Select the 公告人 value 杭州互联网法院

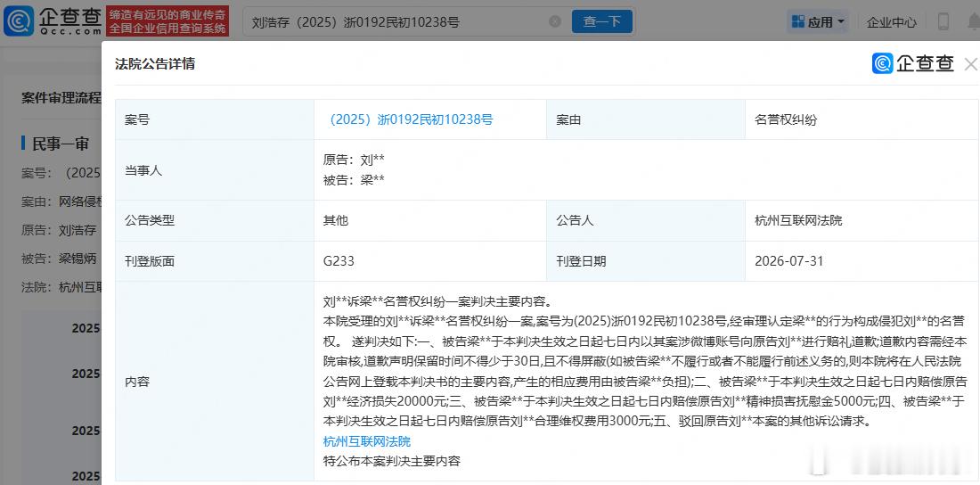point(799,220)
